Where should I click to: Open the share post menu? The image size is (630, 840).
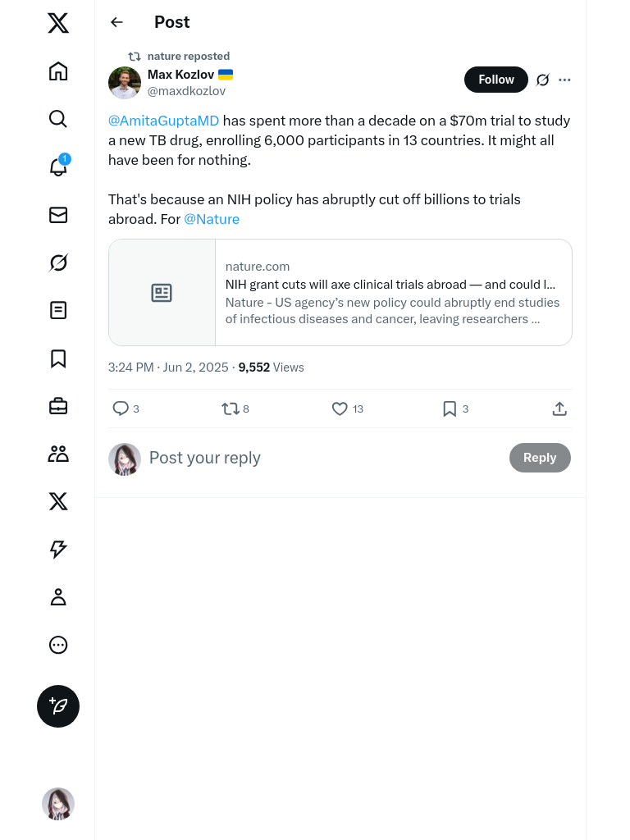(x=559, y=409)
